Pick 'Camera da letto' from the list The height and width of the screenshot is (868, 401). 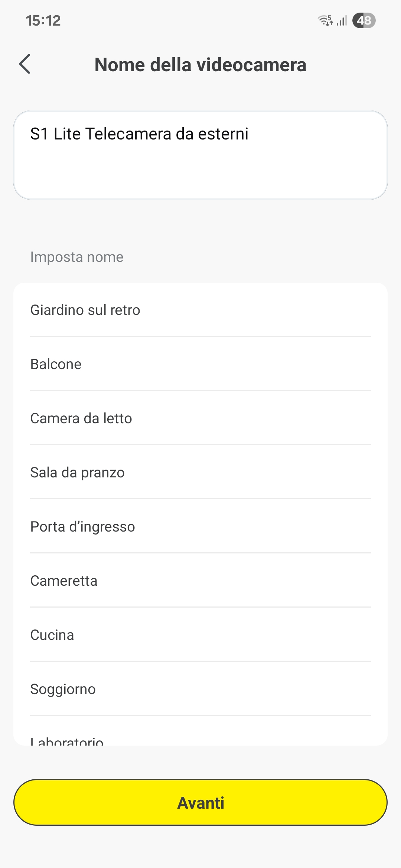click(81, 418)
